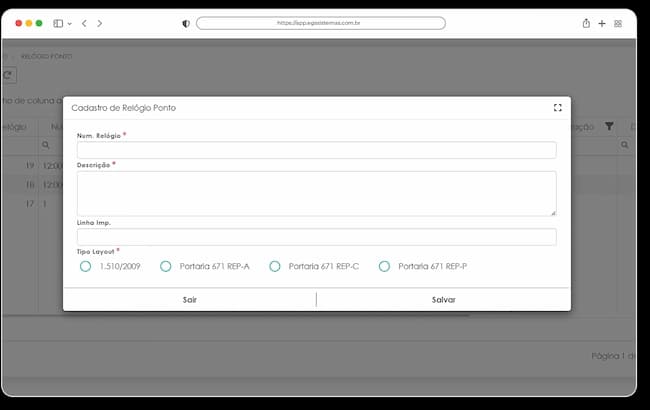650x410 pixels.
Task: Click the Sair button
Action: point(189,300)
